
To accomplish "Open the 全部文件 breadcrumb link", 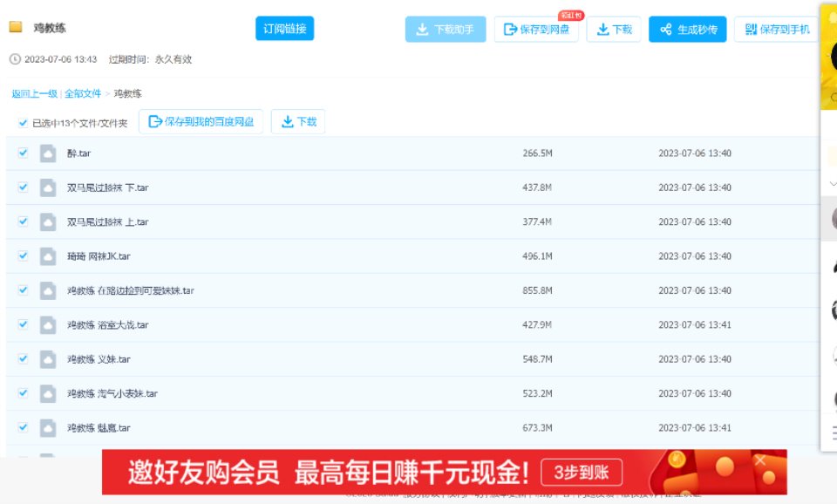I will tap(83, 93).
